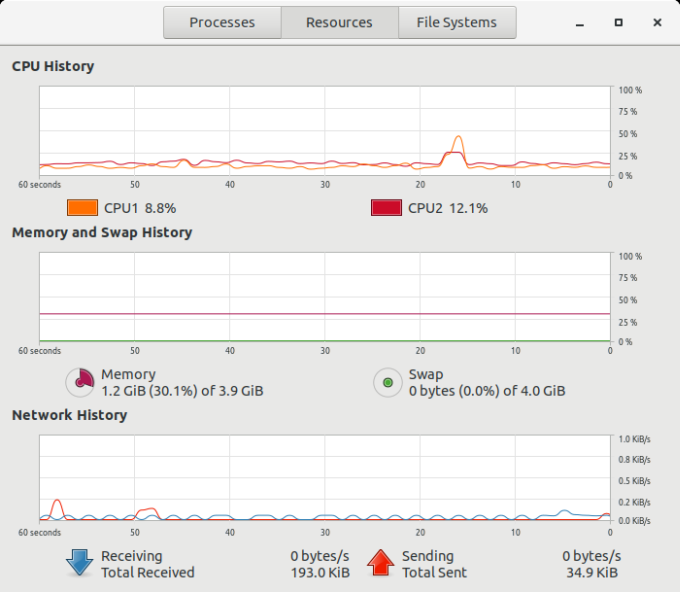
Task: Click the blue Receiving arrow icon
Action: pyautogui.click(x=79, y=563)
